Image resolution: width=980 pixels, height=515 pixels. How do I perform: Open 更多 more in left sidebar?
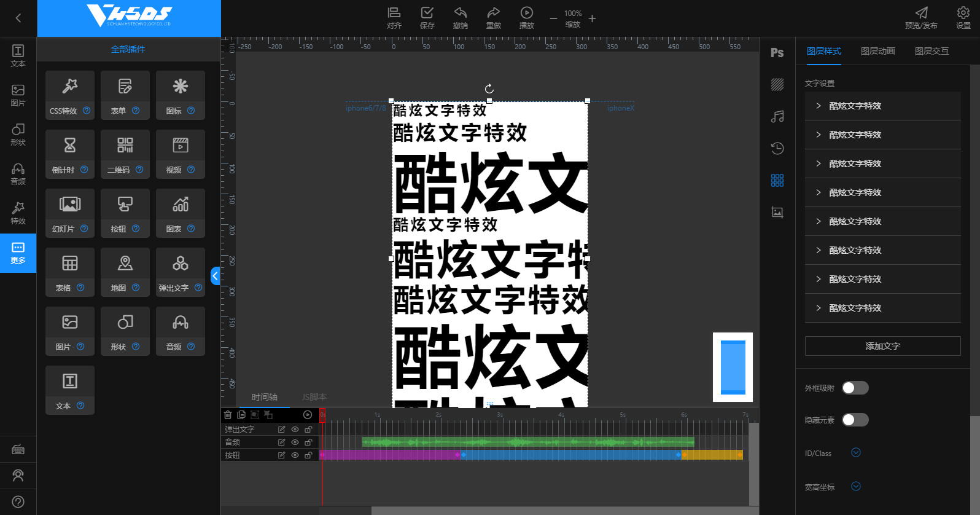18,253
